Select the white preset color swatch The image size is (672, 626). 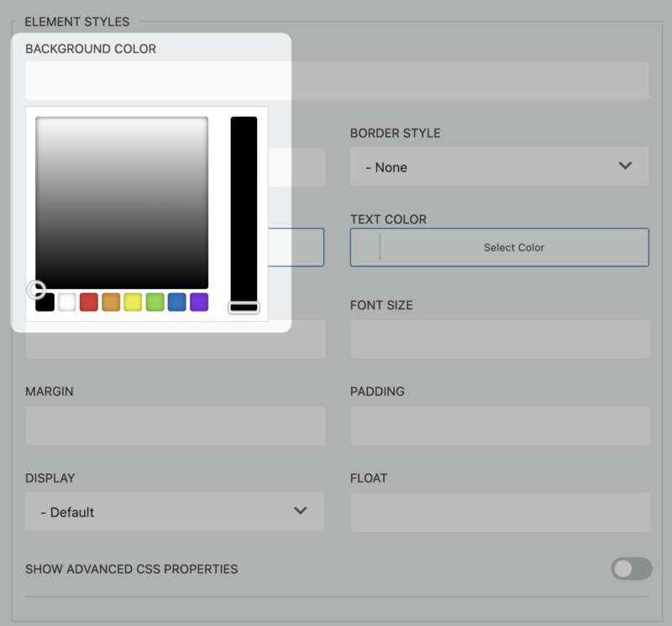pos(66,302)
